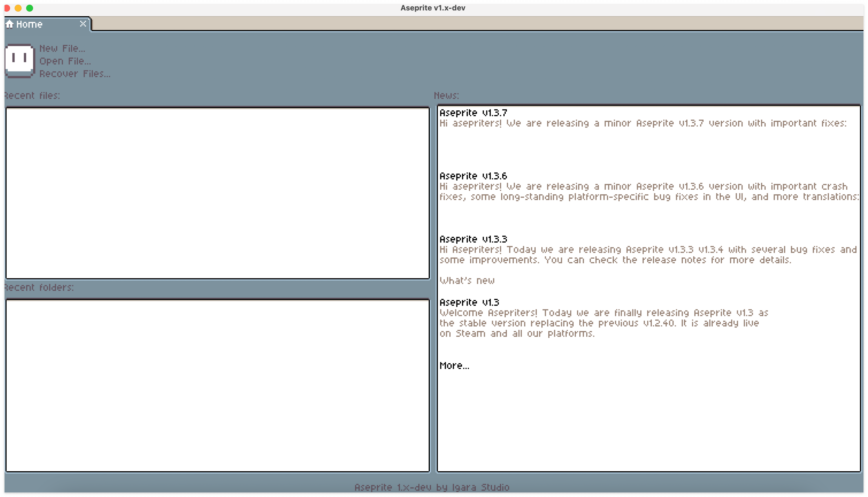This screenshot has width=868, height=497.
Task: Click the yellow minimize window button
Action: point(19,8)
